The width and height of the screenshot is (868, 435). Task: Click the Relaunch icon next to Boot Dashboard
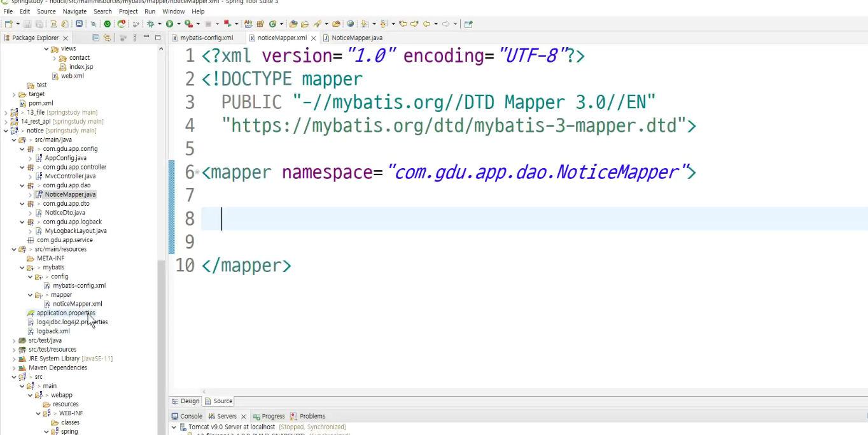(121, 24)
